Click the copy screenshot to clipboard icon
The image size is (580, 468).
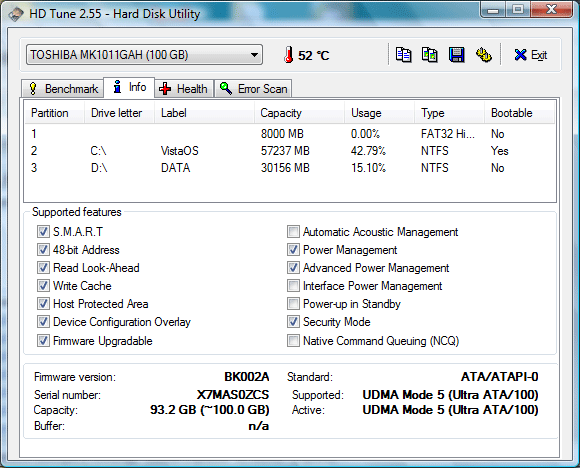point(430,55)
